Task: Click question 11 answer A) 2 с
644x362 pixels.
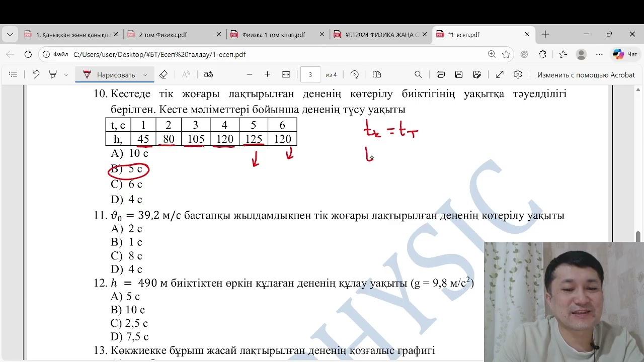Action: (126, 229)
